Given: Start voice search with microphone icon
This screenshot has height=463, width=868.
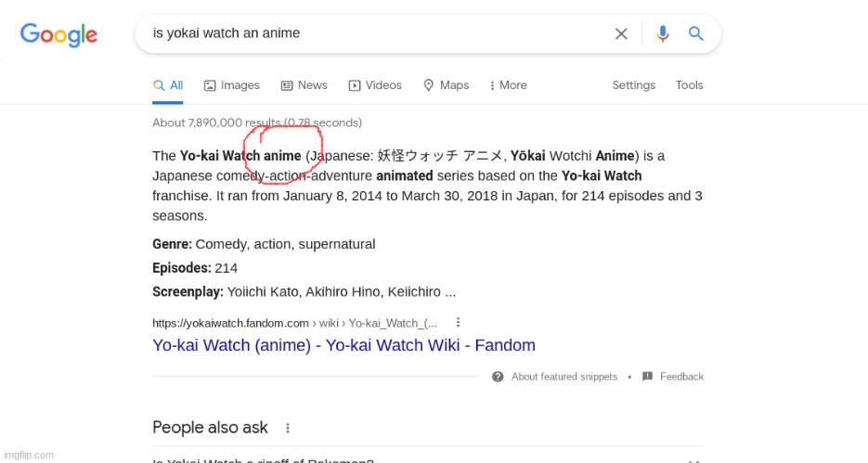Looking at the screenshot, I should (x=662, y=34).
